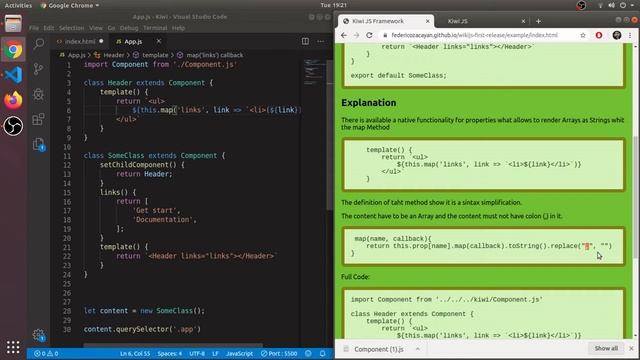Open the notifications bell in the status bar
This screenshot has height=360, width=640.
322,353
